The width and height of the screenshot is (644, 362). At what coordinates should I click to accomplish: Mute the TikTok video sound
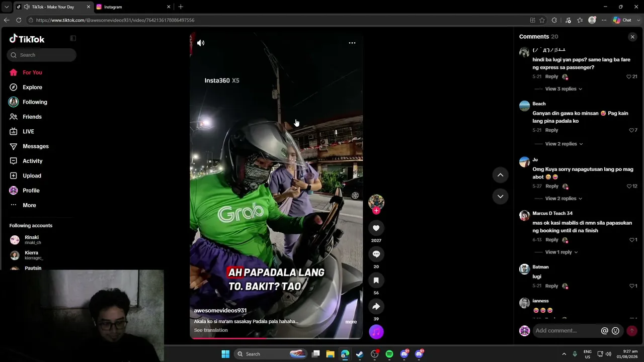(201, 43)
